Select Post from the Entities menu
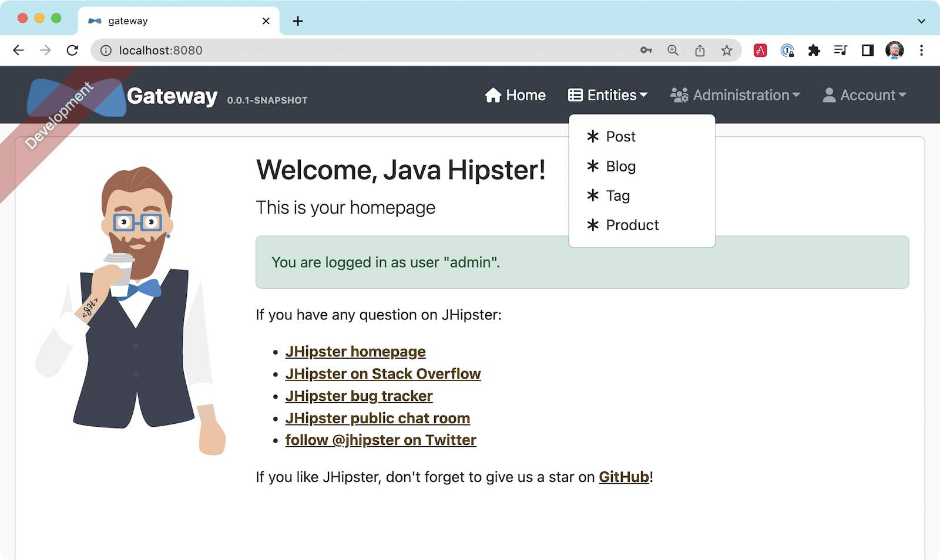940x560 pixels. pyautogui.click(x=620, y=137)
